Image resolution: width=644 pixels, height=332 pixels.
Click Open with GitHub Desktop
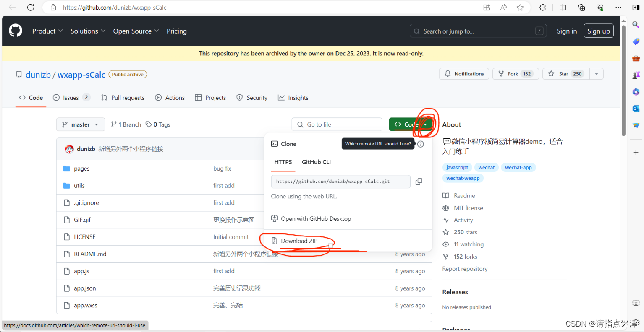tap(311, 219)
